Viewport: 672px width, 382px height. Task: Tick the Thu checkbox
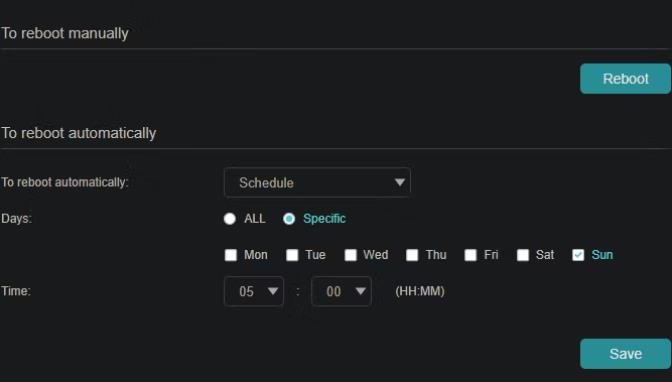click(x=412, y=255)
